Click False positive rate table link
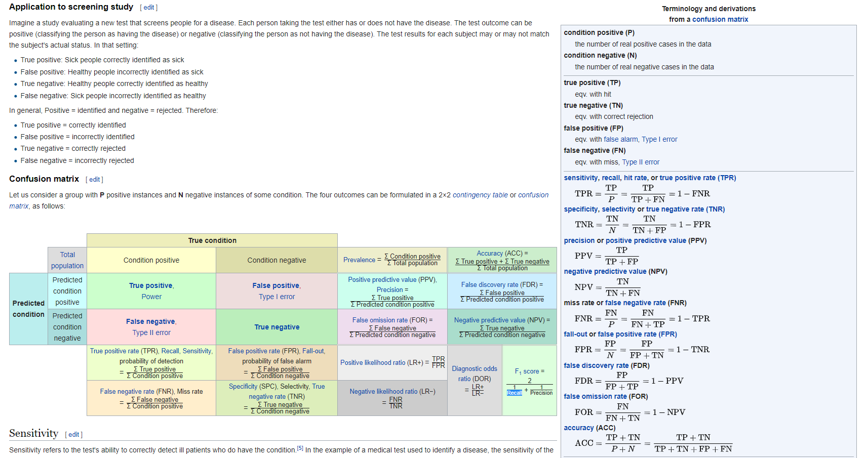Viewport: 868px width, 458px height. [x=254, y=351]
